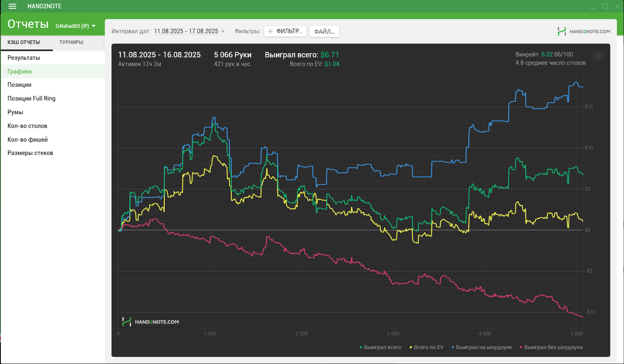The height and width of the screenshot is (364, 624).
Task: Toggle Выиграл всего legend label
Action: 383,347
